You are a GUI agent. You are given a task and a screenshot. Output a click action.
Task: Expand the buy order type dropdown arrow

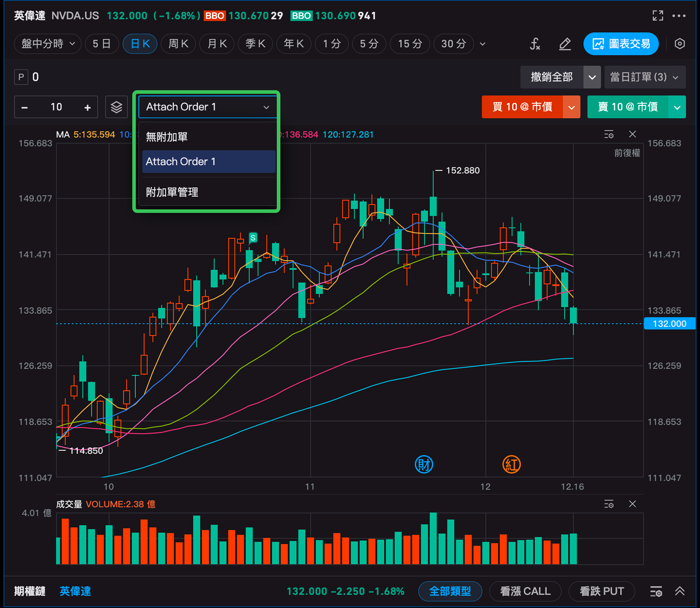pyautogui.click(x=571, y=107)
